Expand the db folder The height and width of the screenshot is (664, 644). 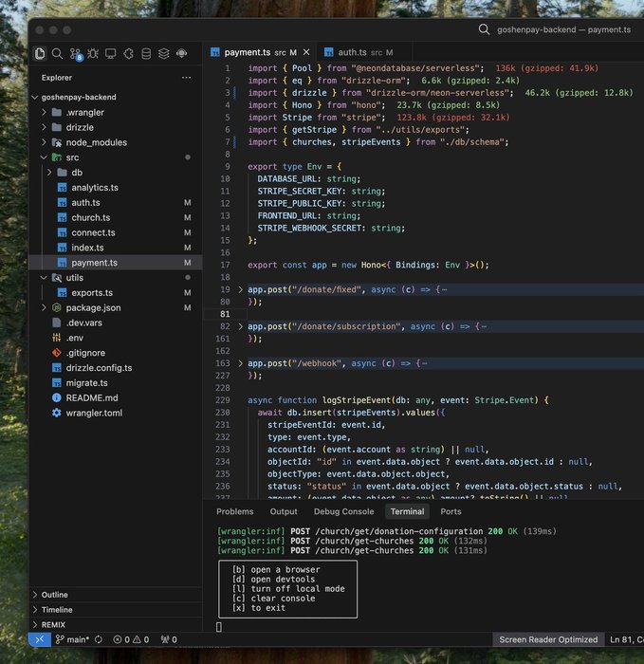pyautogui.click(x=49, y=173)
